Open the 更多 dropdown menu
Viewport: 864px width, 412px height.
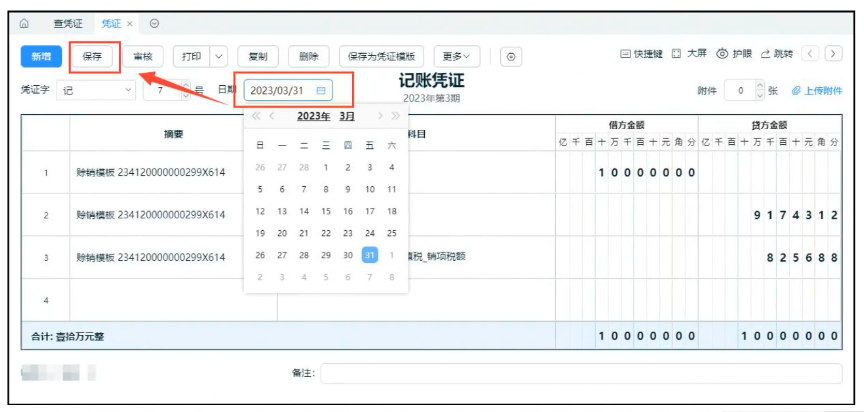click(457, 56)
